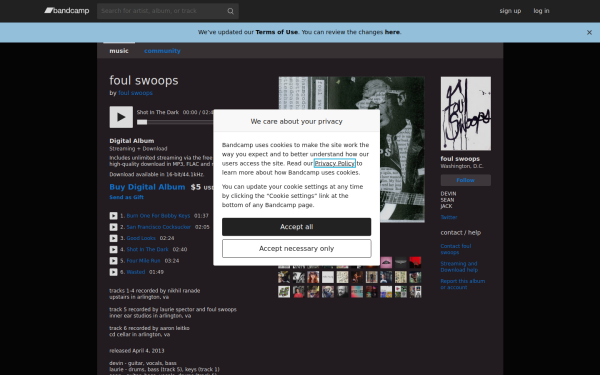Image resolution: width=600 pixels, height=375 pixels.
Task: Click the foul swoops band logo image
Action: 466,114
